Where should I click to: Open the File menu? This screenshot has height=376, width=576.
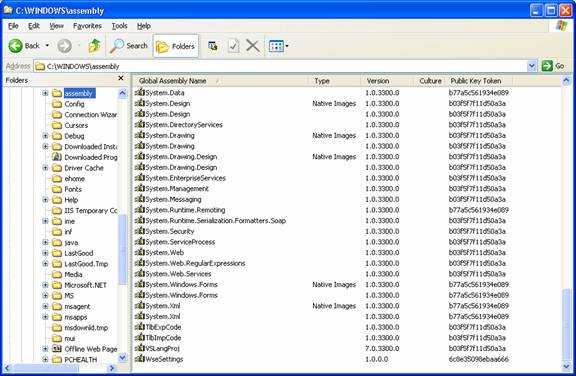point(13,26)
